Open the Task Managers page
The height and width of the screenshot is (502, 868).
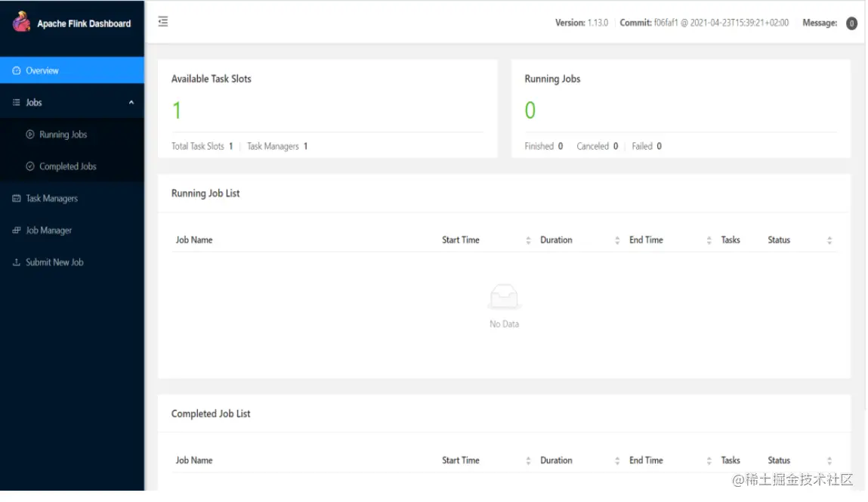(x=51, y=198)
